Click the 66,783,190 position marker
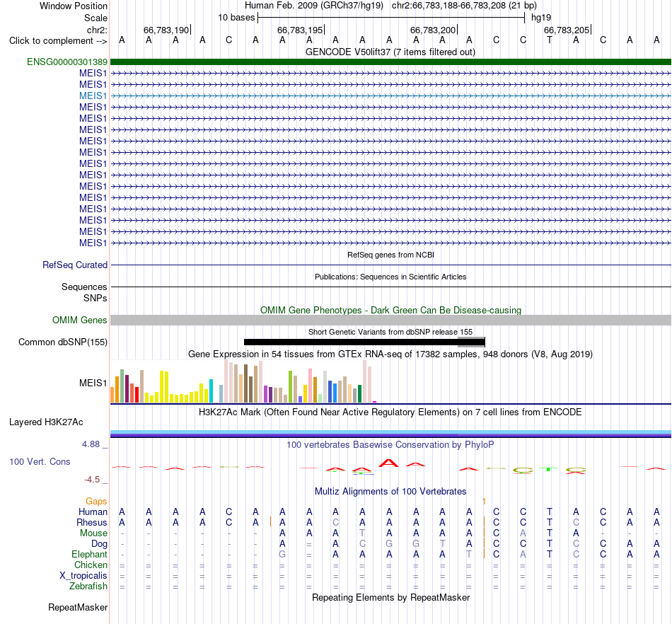This screenshot has width=672, height=624. pos(166,30)
